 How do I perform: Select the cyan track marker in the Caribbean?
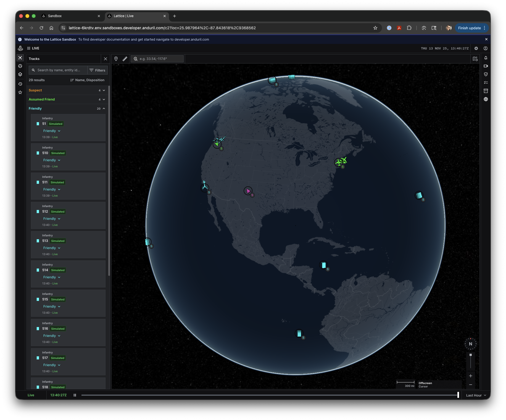pos(324,265)
